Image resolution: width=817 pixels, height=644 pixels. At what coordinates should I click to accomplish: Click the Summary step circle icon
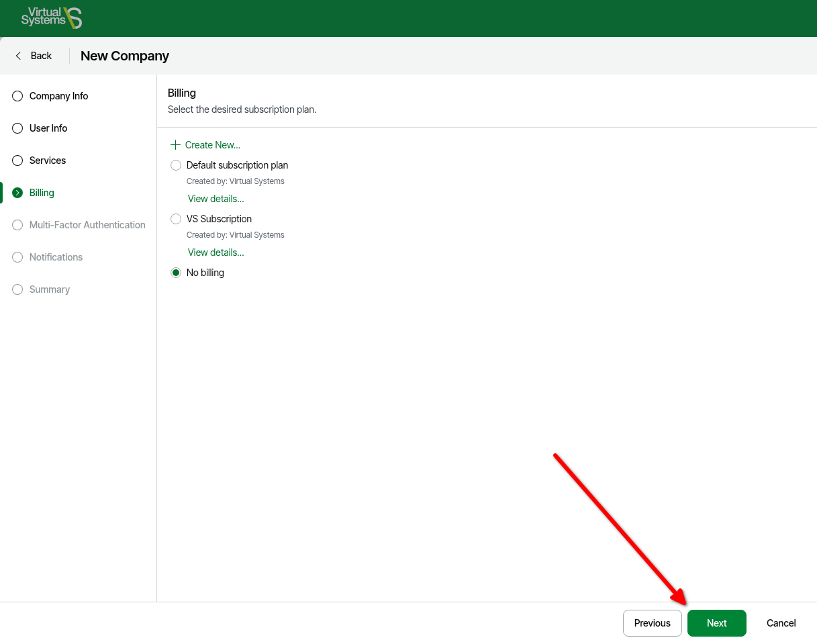[x=17, y=289]
